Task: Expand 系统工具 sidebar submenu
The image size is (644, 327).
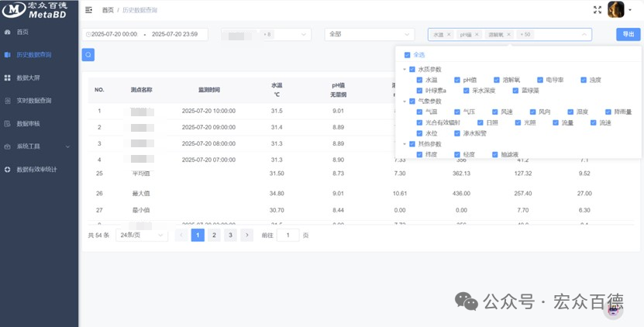Action: click(x=39, y=146)
